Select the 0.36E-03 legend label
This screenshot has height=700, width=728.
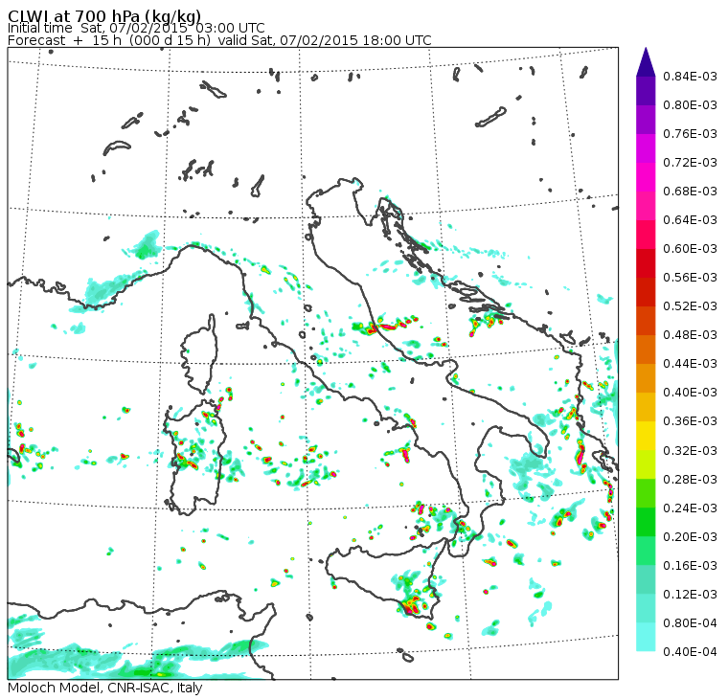(690, 421)
